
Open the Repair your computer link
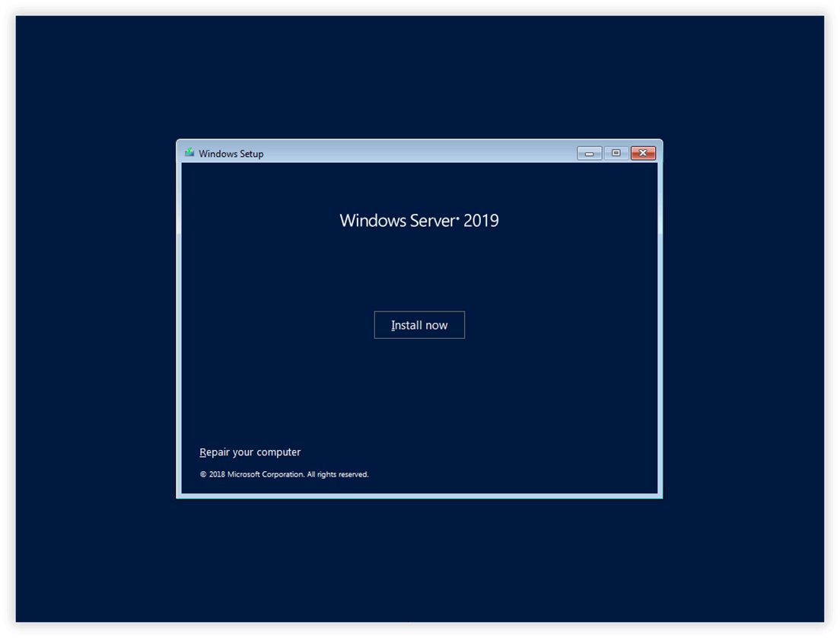(250, 452)
